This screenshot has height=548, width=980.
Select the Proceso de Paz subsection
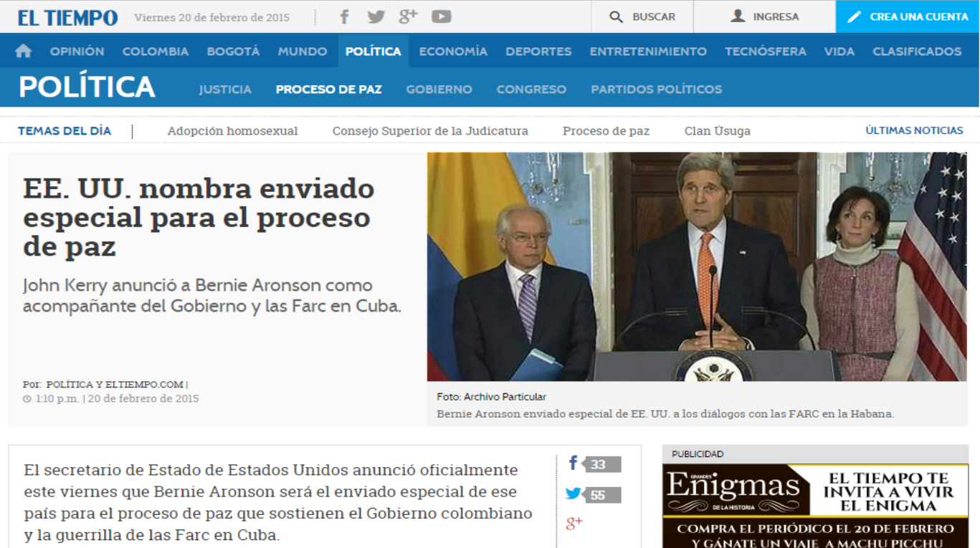coord(329,90)
